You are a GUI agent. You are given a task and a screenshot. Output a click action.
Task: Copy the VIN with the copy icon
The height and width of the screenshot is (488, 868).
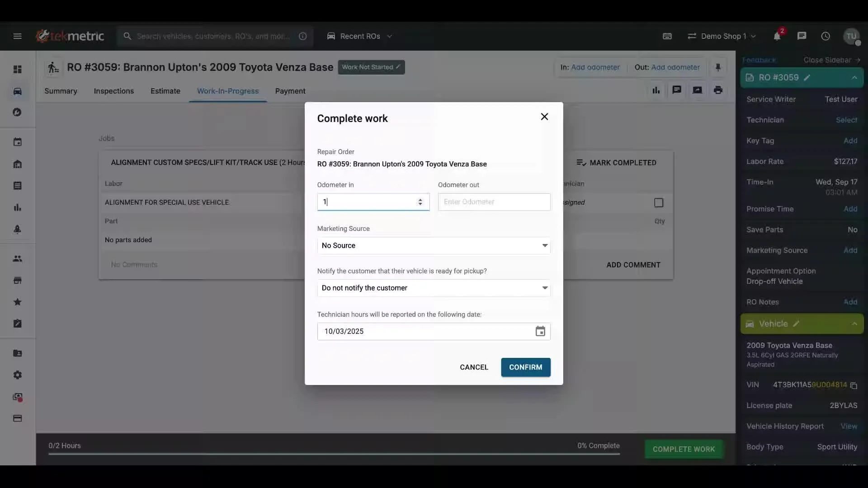click(854, 385)
